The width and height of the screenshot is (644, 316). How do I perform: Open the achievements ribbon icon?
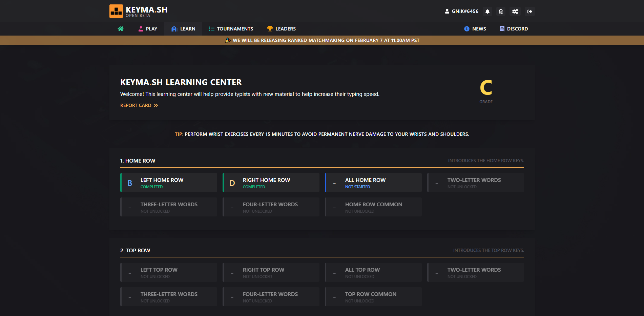point(501,12)
